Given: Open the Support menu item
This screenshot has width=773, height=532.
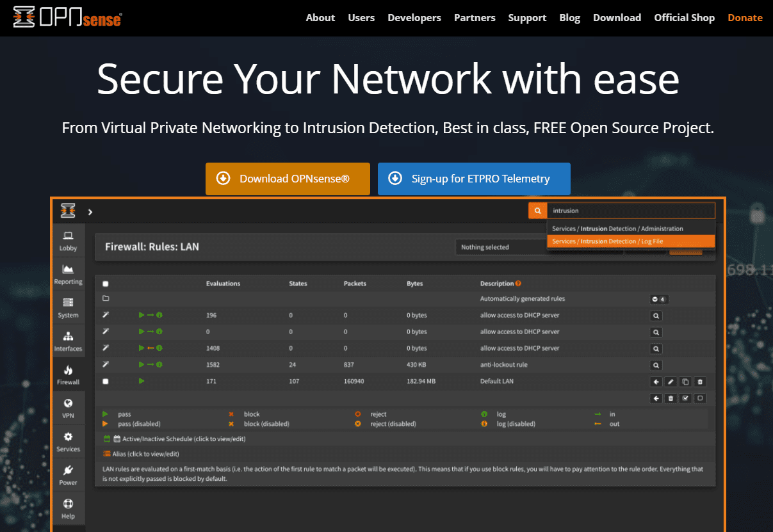Looking at the screenshot, I should point(527,18).
